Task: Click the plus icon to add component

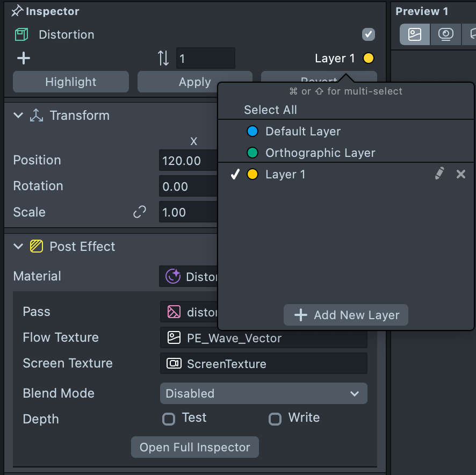Action: 24,58
